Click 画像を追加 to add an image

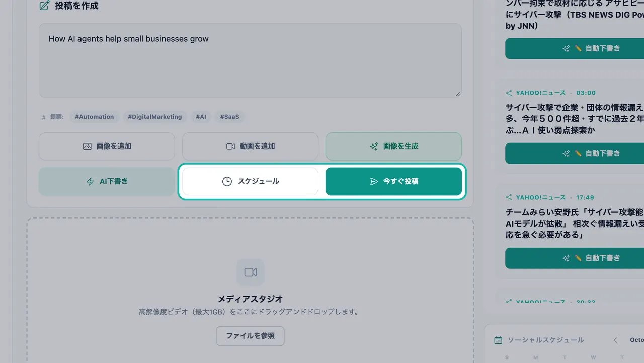107,147
